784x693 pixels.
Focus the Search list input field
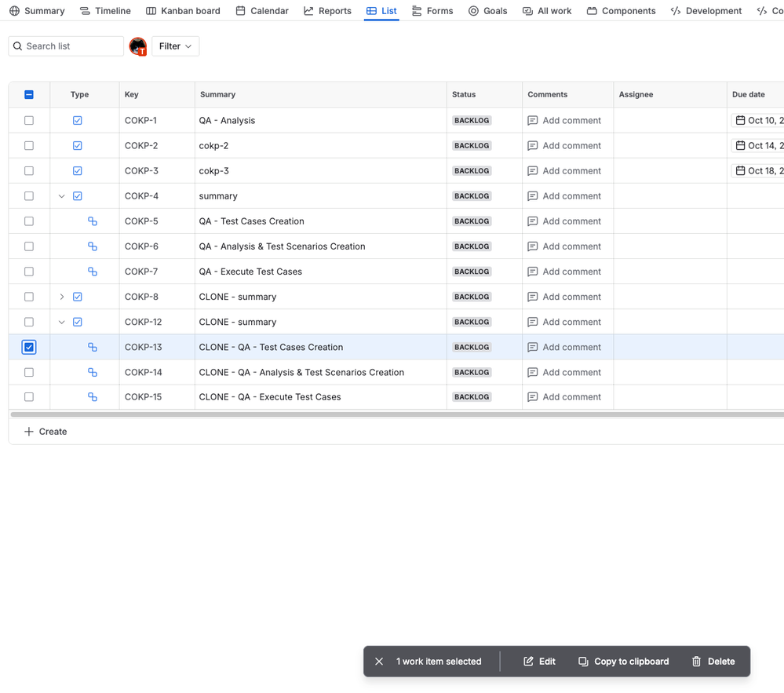(66, 46)
